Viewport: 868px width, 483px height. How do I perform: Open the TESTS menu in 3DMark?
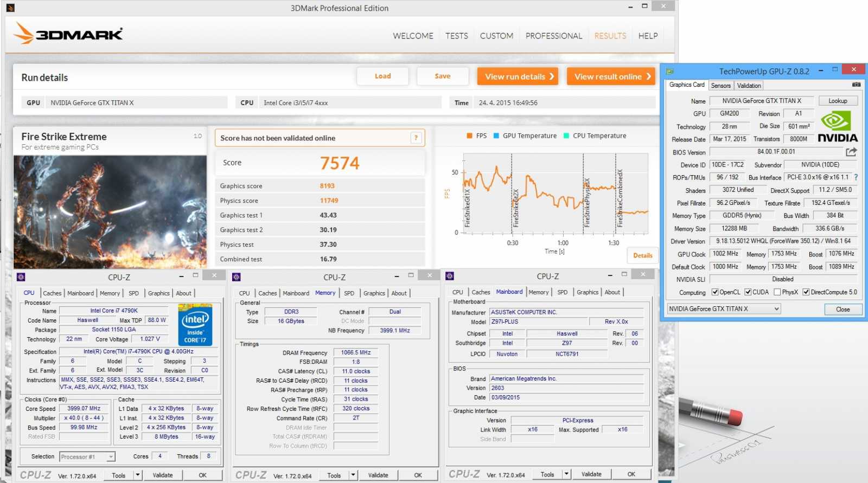coord(457,36)
